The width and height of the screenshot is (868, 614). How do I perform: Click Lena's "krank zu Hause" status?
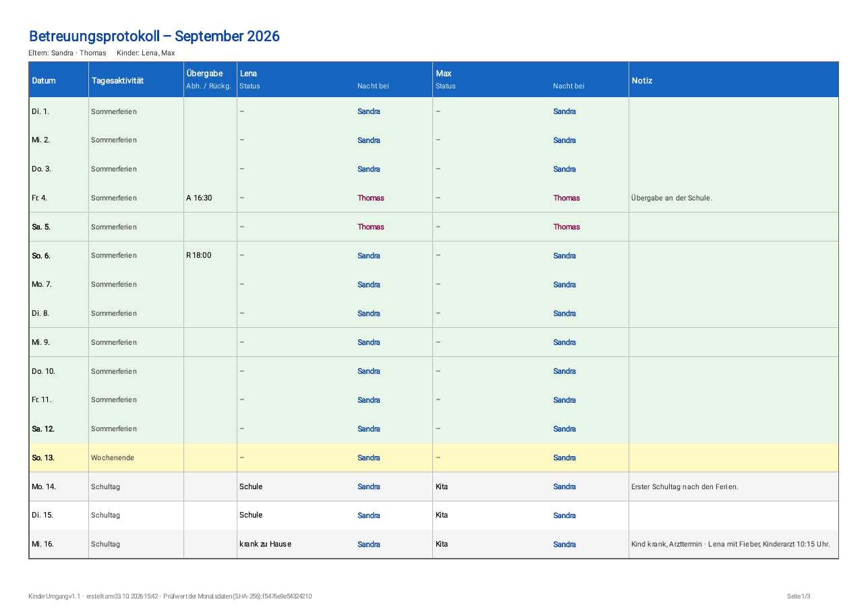266,545
